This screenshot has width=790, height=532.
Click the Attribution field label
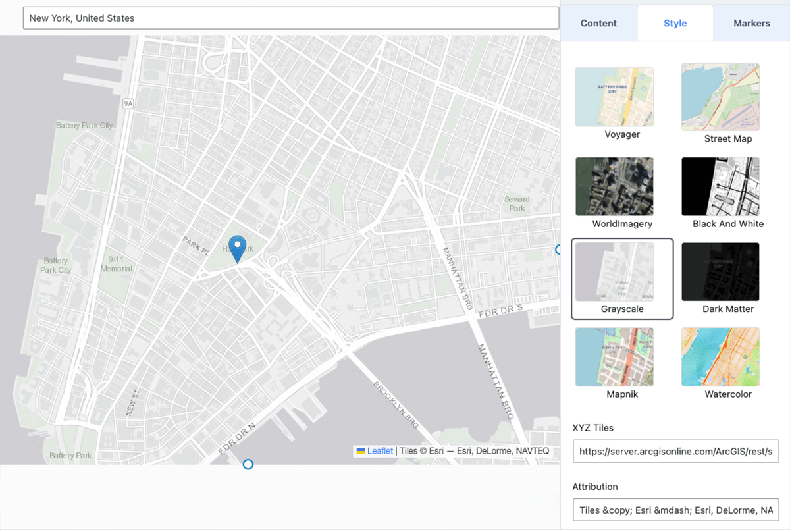click(x=595, y=487)
